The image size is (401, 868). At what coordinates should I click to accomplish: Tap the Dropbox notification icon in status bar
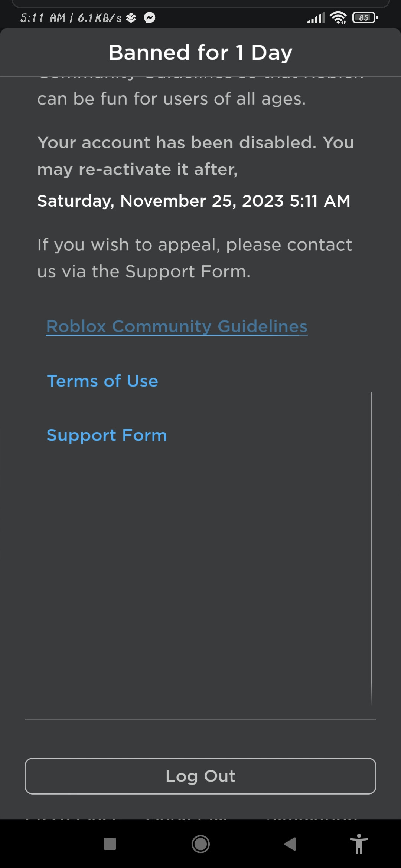coord(131,17)
